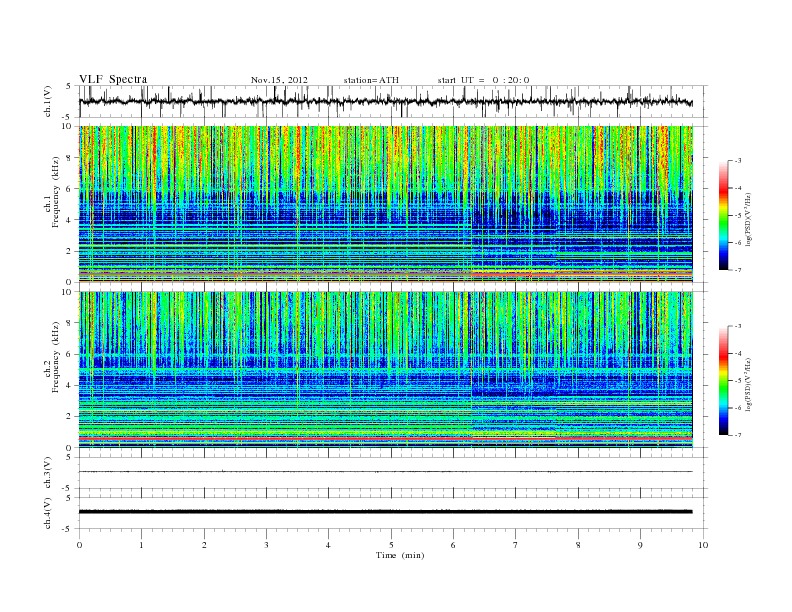Screen dimensions: 792x612
Task: Click inside the ch.2 spectrogram panel
Action: click(386, 370)
